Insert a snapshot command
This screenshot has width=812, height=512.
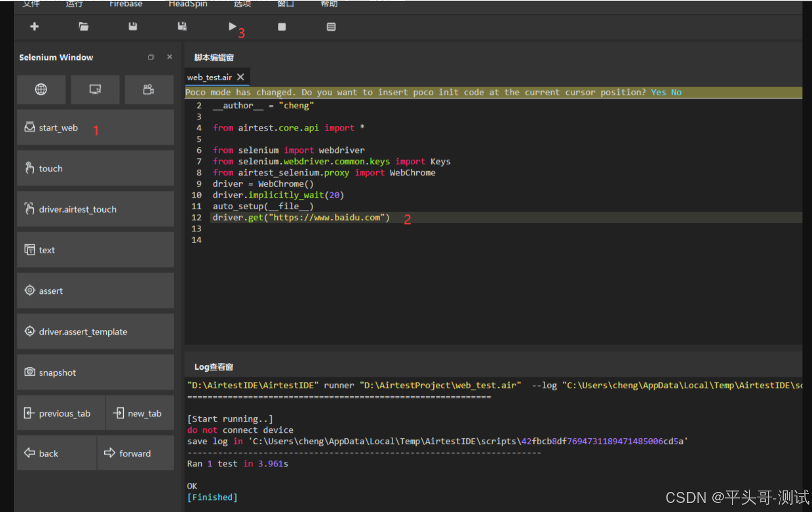(x=95, y=373)
